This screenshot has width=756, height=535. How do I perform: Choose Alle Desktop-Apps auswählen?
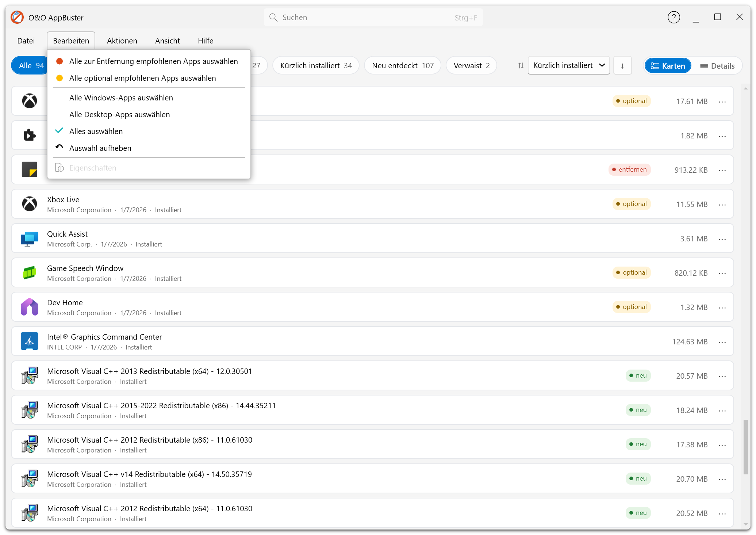point(149,114)
